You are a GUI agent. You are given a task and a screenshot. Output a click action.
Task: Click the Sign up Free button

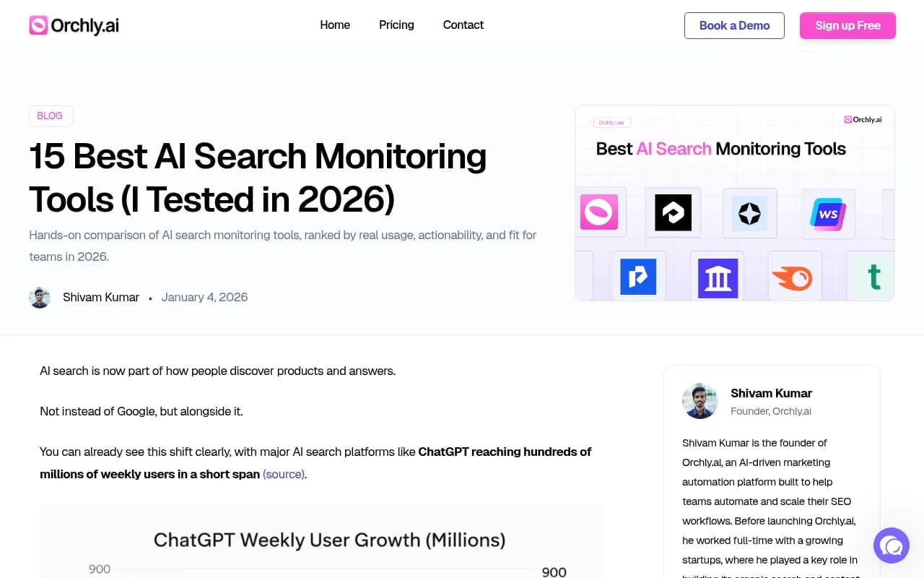pyautogui.click(x=847, y=25)
